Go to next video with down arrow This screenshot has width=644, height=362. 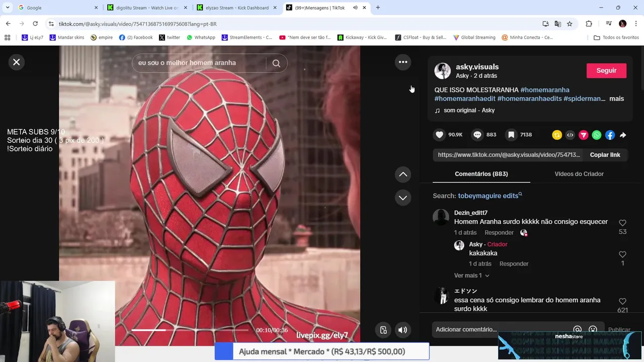(403, 198)
